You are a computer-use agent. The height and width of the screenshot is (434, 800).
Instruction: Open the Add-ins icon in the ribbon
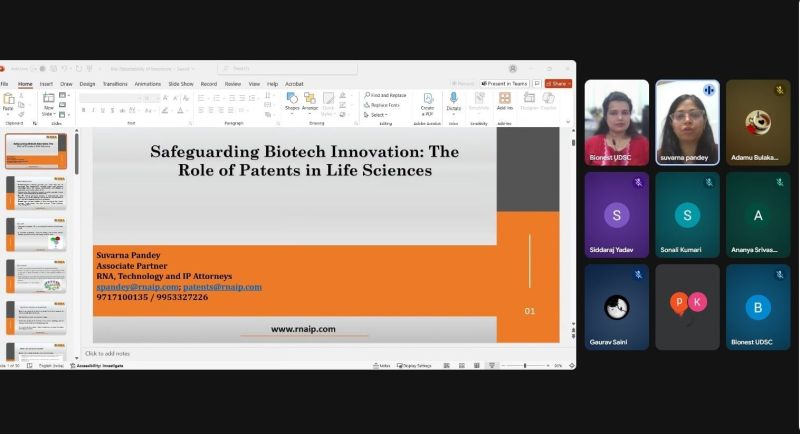click(504, 101)
